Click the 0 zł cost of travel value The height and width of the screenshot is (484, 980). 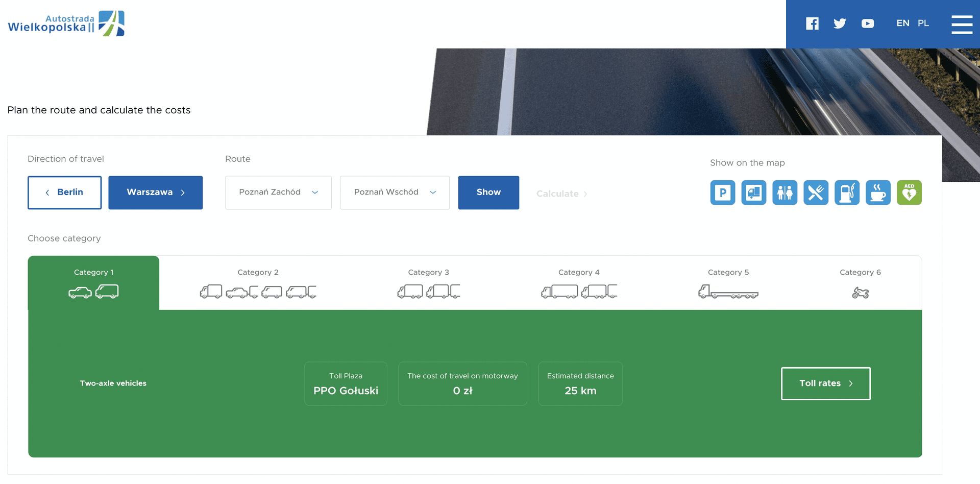tap(462, 391)
